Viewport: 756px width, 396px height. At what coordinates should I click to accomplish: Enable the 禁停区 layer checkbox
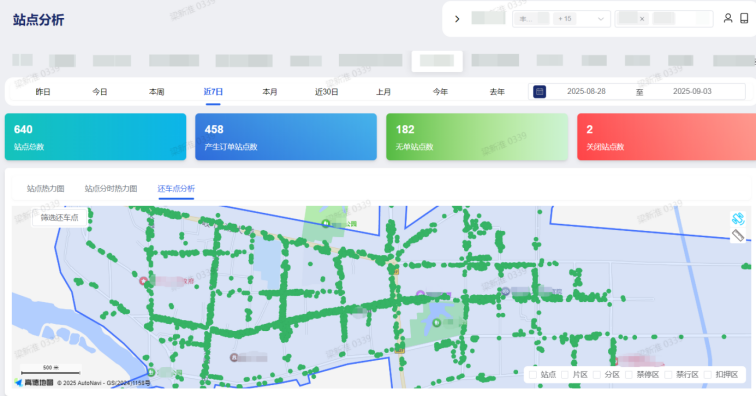click(629, 375)
